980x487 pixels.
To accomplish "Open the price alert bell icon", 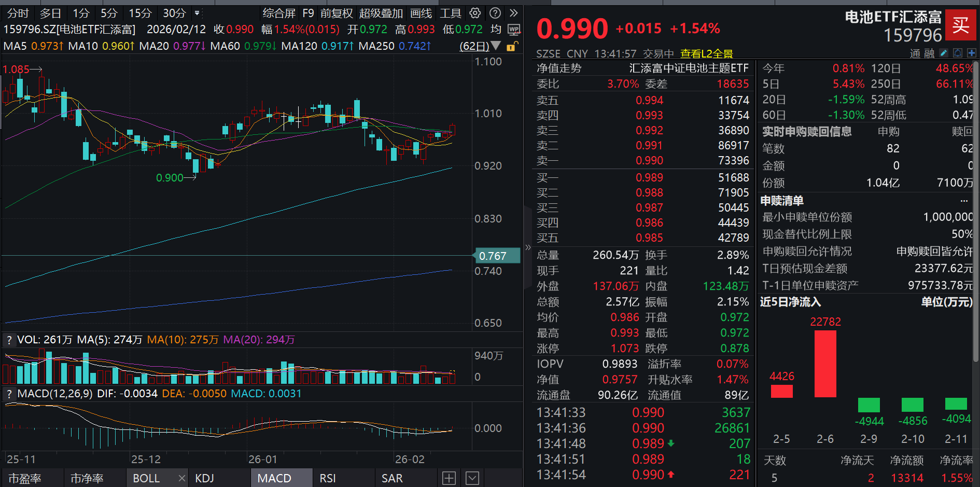I will (x=957, y=53).
